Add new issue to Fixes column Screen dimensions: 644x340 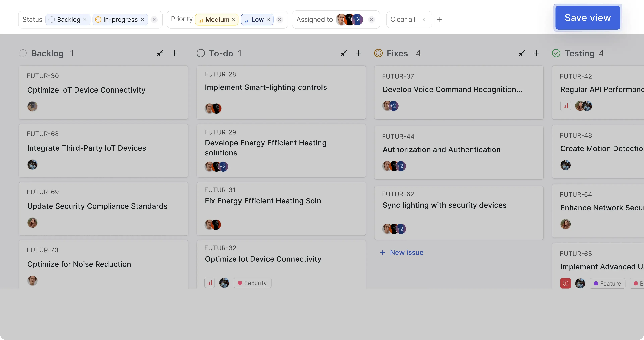(x=536, y=53)
